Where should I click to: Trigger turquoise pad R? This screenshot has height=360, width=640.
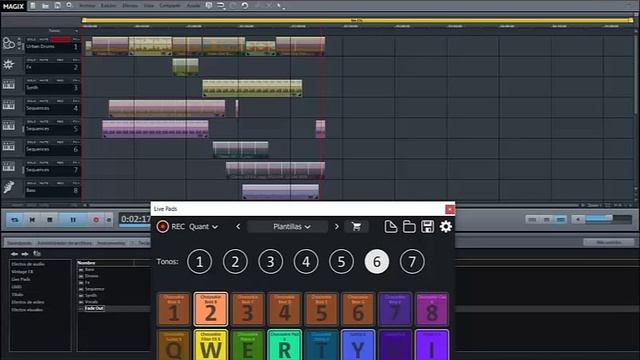[x=284, y=345]
